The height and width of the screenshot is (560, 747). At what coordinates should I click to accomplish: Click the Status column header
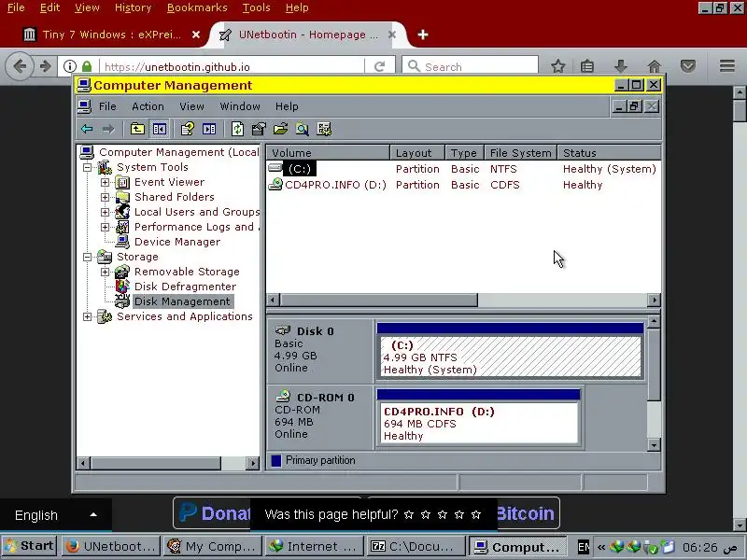(x=609, y=153)
